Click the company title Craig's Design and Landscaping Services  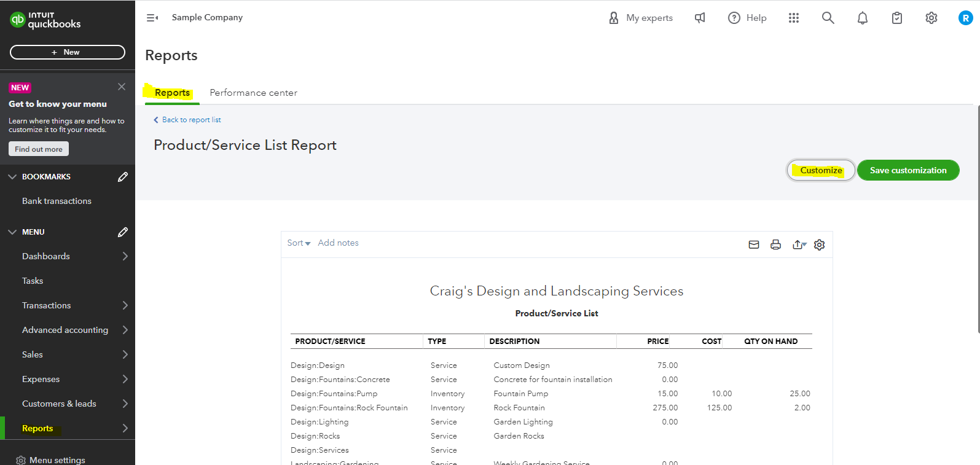557,291
